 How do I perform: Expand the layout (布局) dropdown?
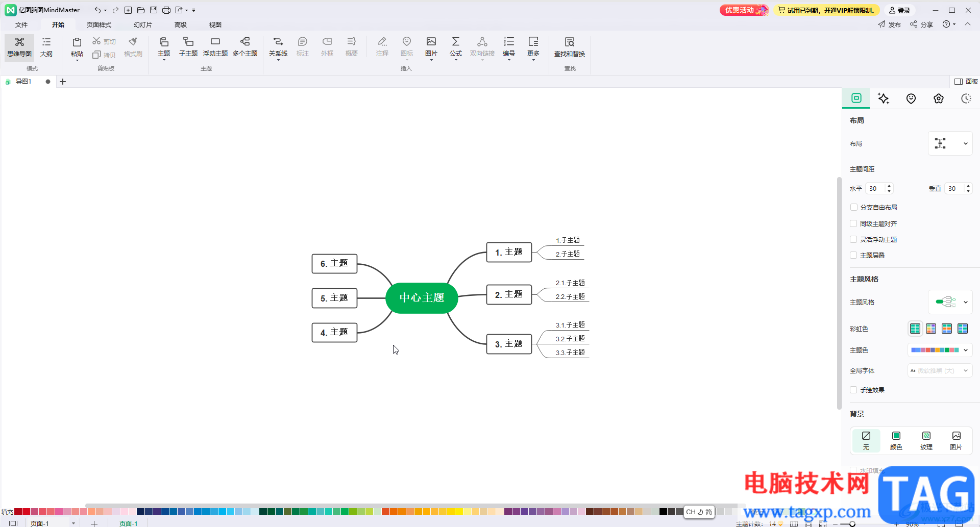(x=950, y=143)
